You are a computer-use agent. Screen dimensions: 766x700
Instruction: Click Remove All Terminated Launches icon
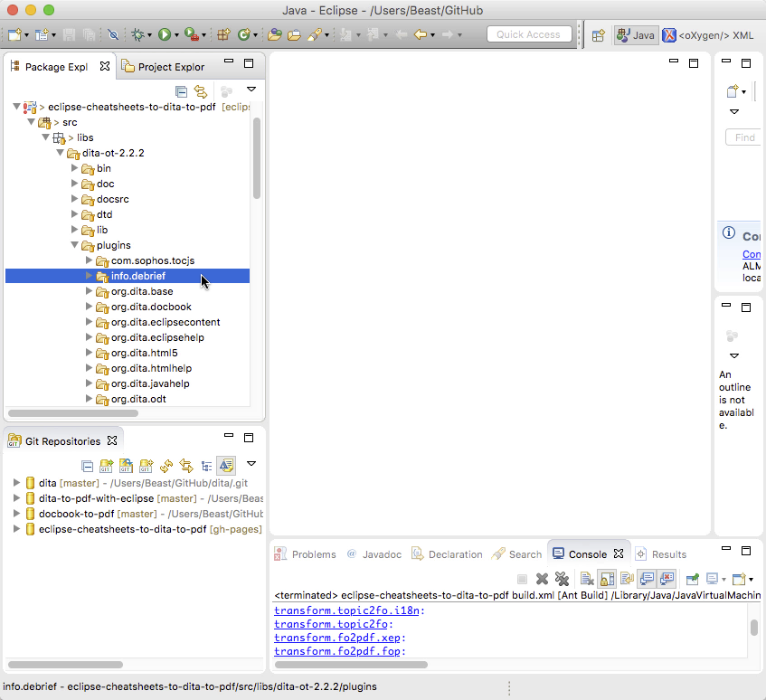(562, 580)
